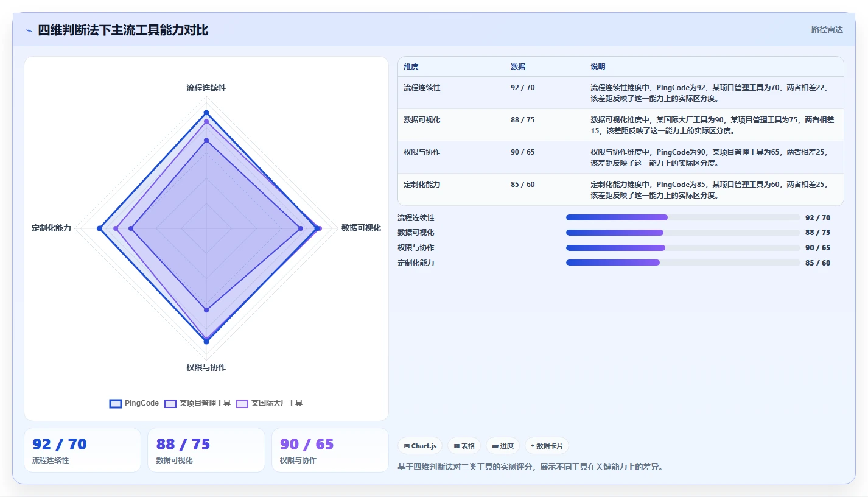
Task: Toggle PingCode series in chart legend
Action: pyautogui.click(x=134, y=403)
